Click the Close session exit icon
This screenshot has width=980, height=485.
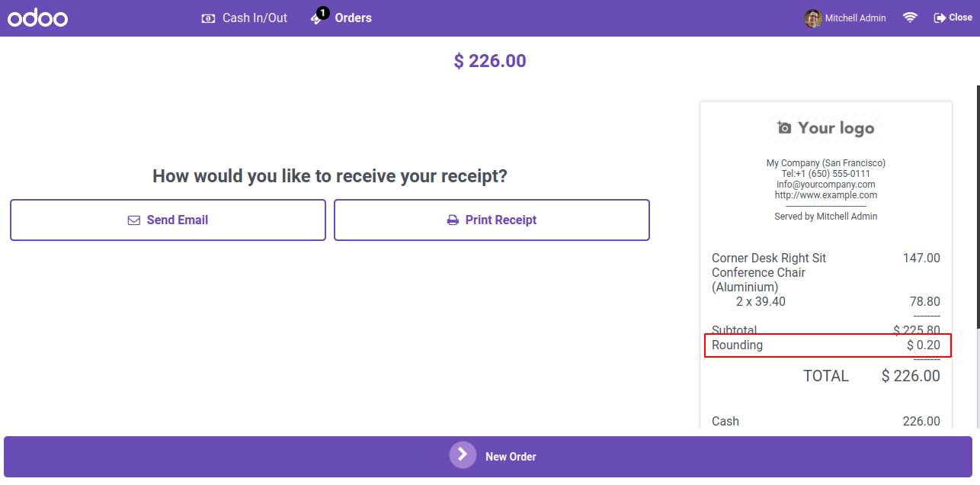pos(940,18)
